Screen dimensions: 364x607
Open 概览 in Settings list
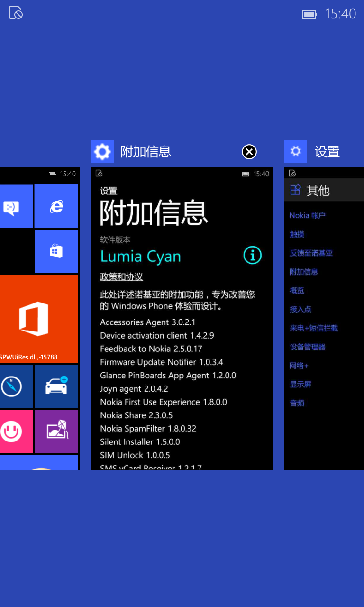[x=297, y=290]
